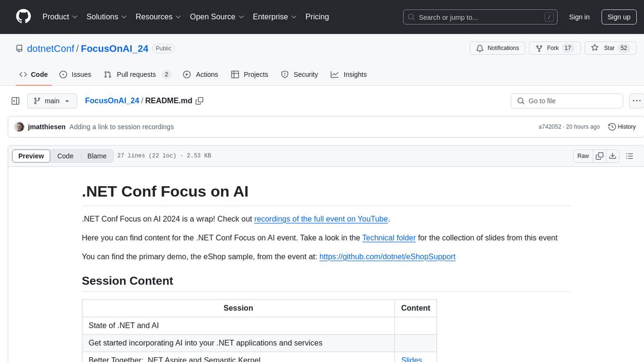Open the main branch selector

point(52,101)
